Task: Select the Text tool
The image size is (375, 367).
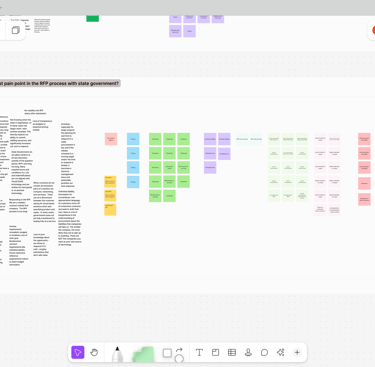Action: pos(199,352)
